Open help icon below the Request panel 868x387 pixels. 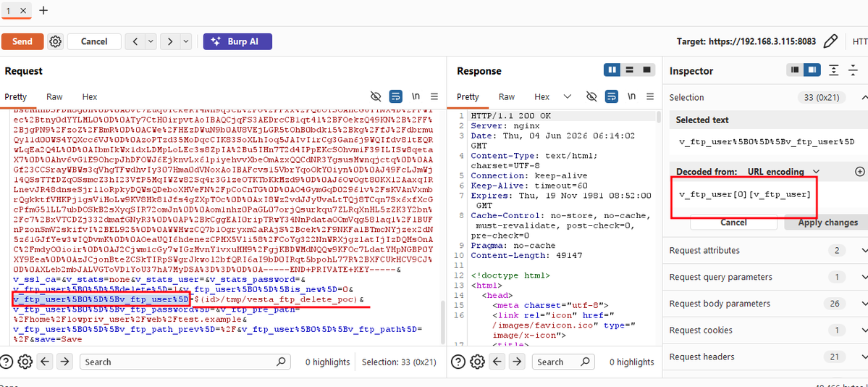[7, 362]
